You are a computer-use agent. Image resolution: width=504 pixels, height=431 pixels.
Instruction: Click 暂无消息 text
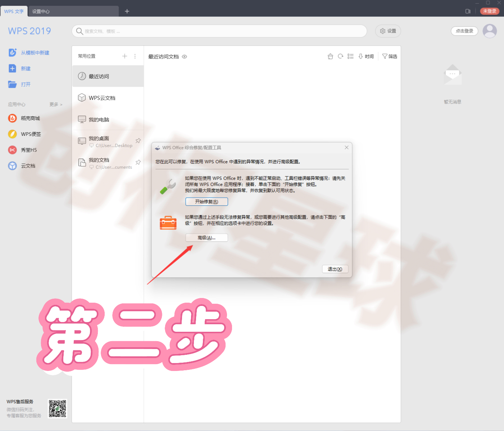point(453,102)
